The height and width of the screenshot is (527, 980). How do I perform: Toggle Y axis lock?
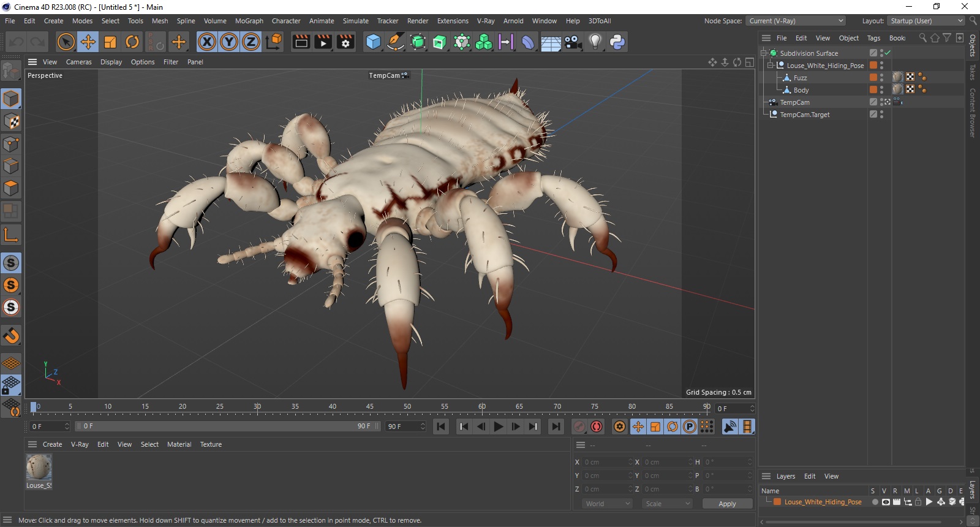(229, 42)
